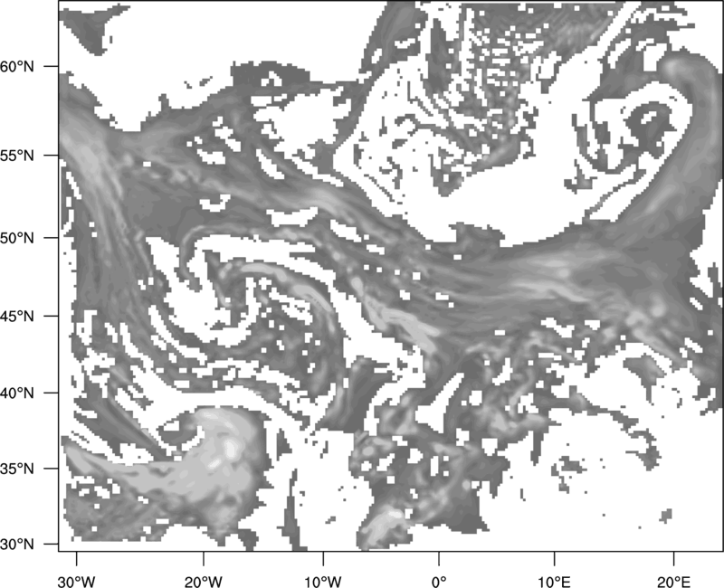The image size is (724, 588).
Task: Click the 50°N latitude label
Action: tap(17, 238)
